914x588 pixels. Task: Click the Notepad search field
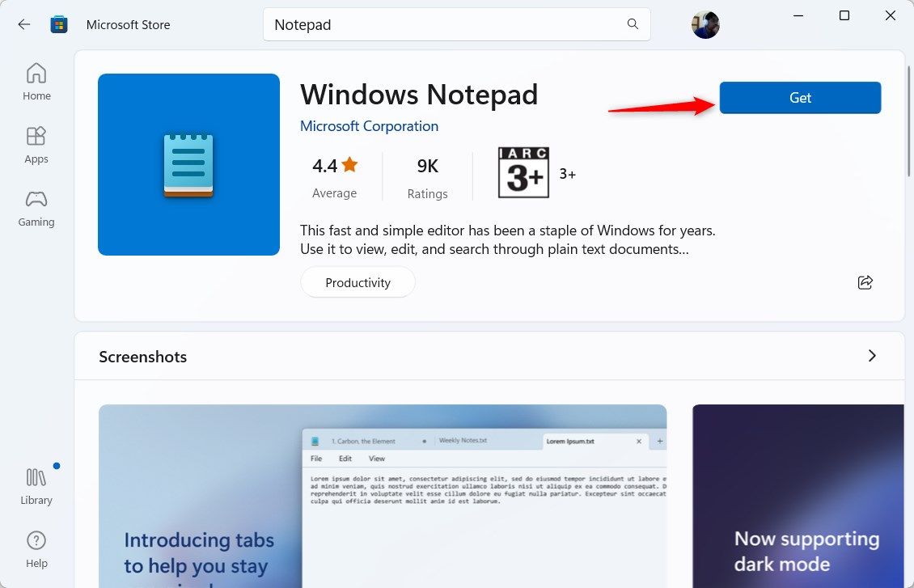point(456,24)
